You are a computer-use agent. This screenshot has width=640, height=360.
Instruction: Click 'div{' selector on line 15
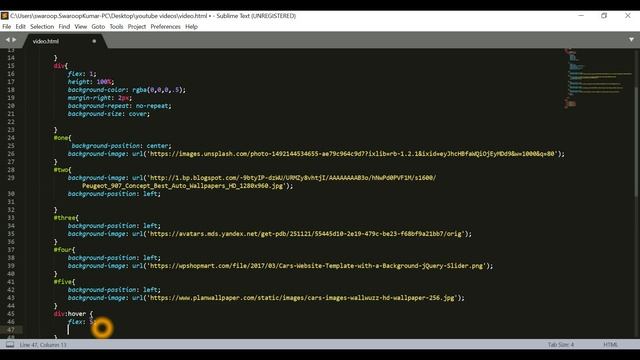tap(60, 66)
